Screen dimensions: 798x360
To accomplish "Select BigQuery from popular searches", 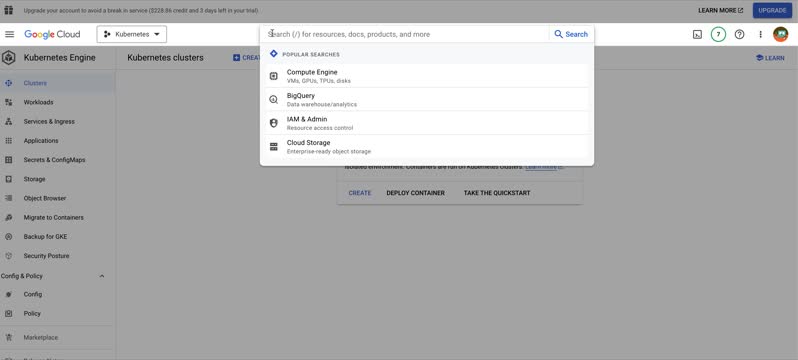I will [426, 99].
